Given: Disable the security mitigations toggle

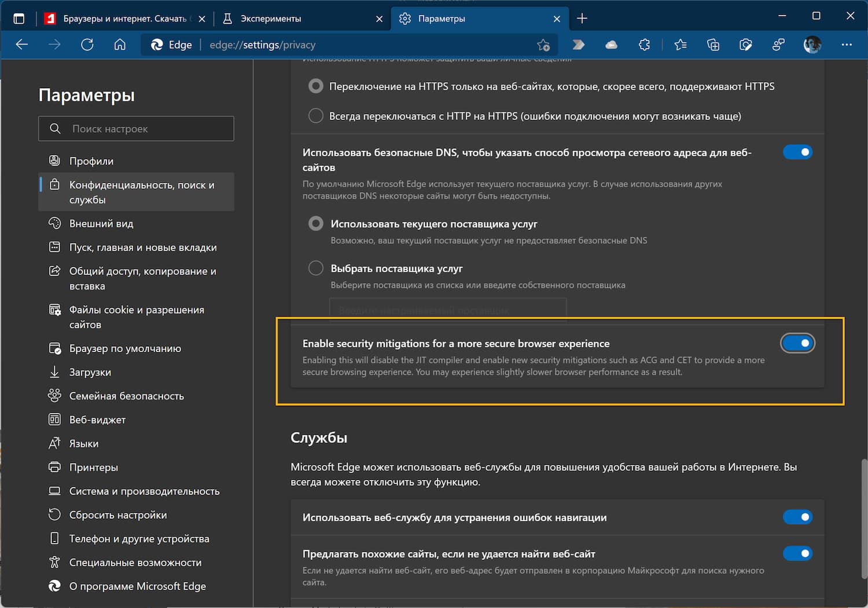Looking at the screenshot, I should pyautogui.click(x=797, y=343).
